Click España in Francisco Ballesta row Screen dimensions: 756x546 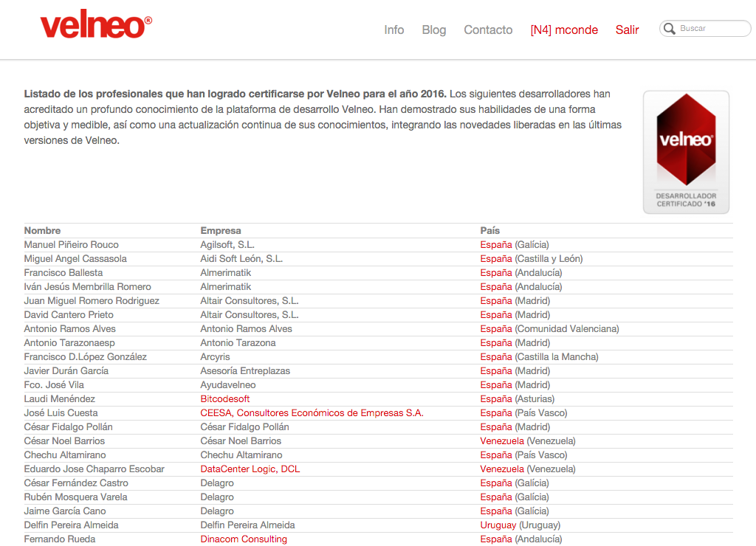(495, 273)
